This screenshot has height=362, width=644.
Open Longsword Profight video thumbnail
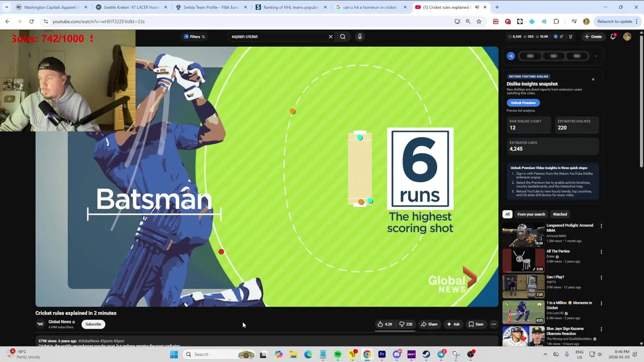[523, 235]
